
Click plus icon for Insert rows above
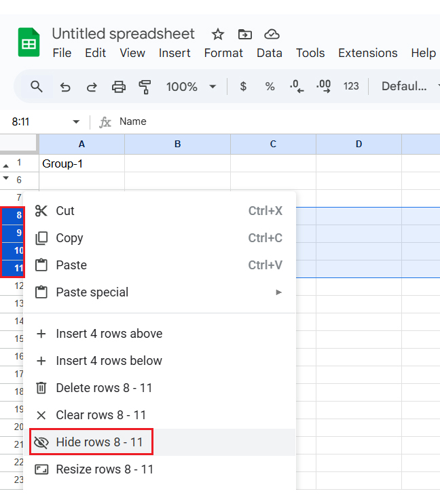point(41,334)
